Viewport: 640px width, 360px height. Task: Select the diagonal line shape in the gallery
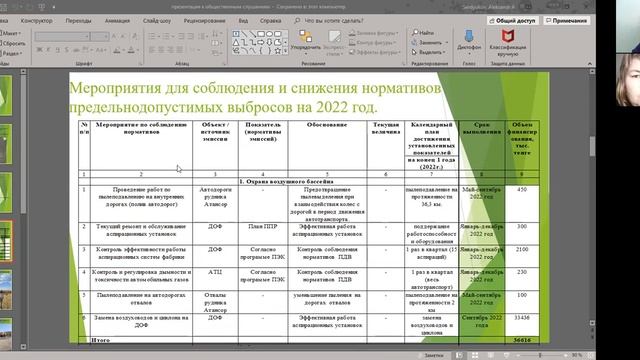click(x=244, y=34)
